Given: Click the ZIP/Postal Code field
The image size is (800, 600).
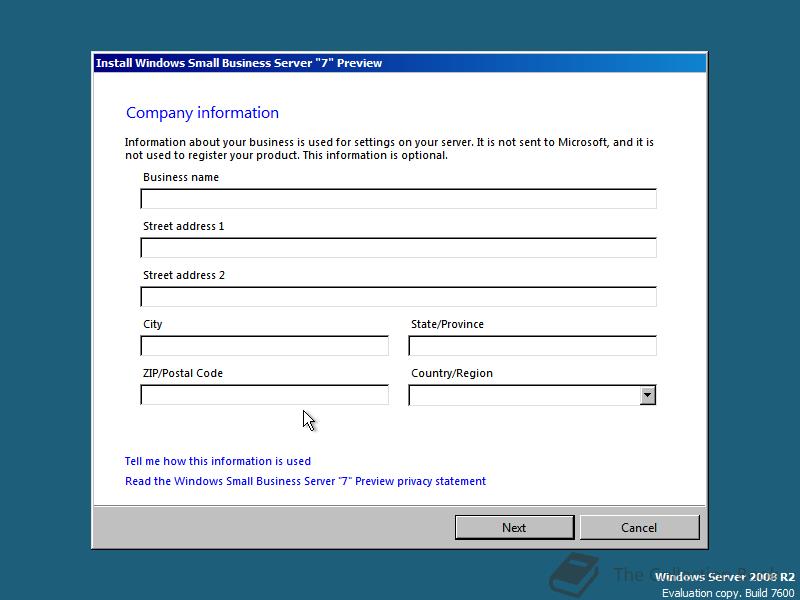Looking at the screenshot, I should pyautogui.click(x=264, y=394).
